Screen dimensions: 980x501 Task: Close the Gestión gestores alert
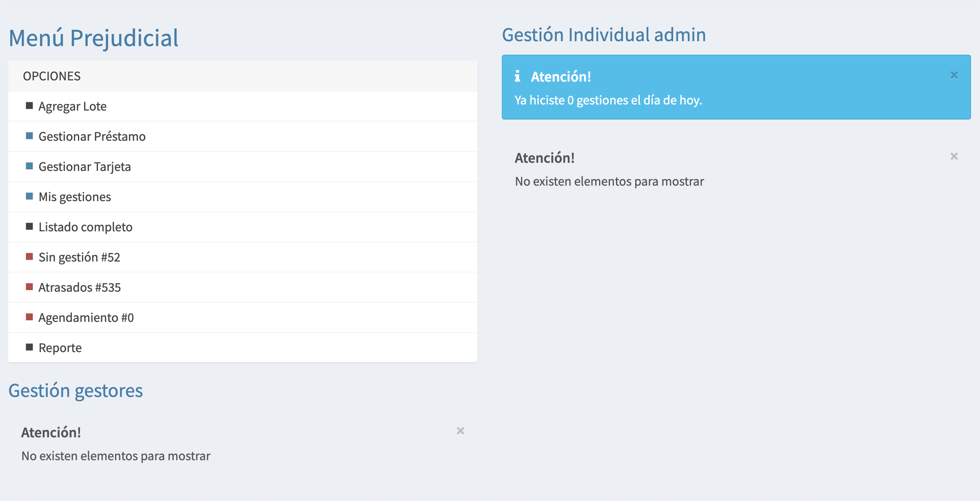pos(460,431)
